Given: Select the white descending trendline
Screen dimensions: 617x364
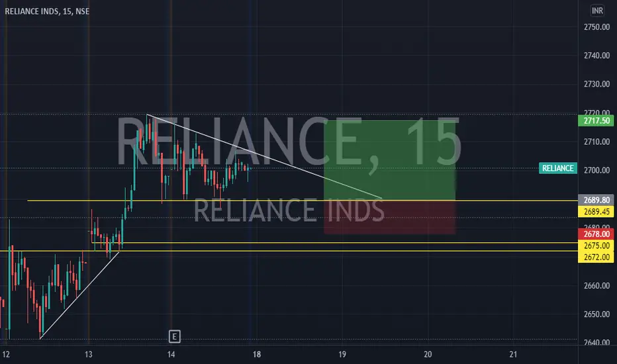Looking at the screenshot, I should tap(264, 156).
